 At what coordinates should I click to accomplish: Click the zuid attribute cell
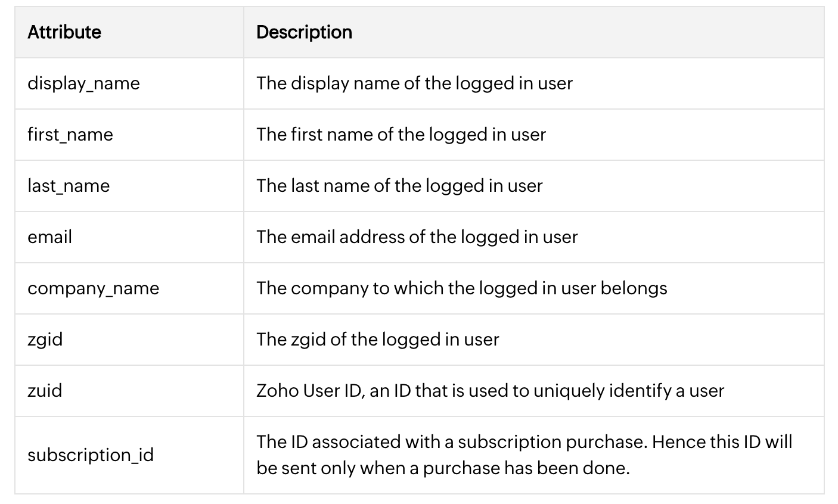pos(45,391)
